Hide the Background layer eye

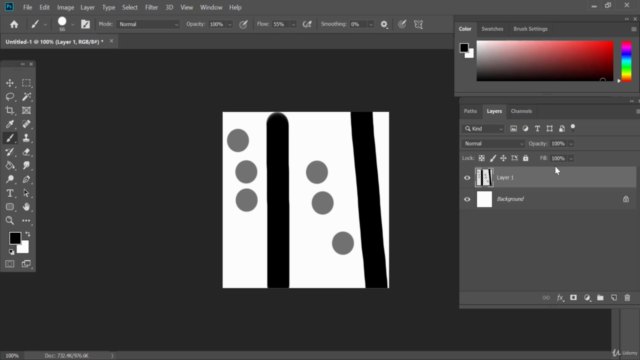tap(467, 199)
